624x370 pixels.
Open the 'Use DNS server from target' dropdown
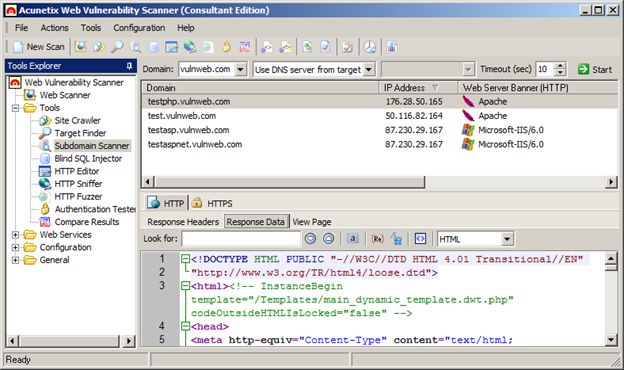pyautogui.click(x=369, y=69)
